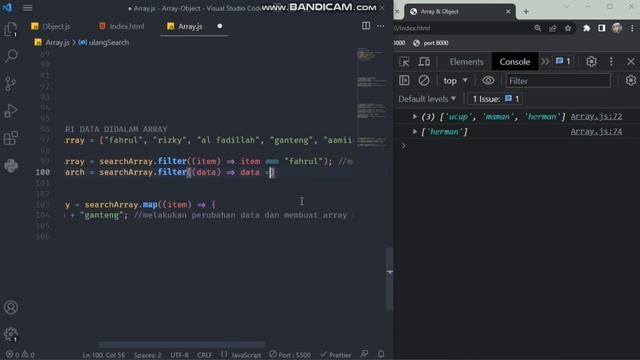This screenshot has width=640, height=360.
Task: Show more DevTools tabs
Action: tap(545, 62)
